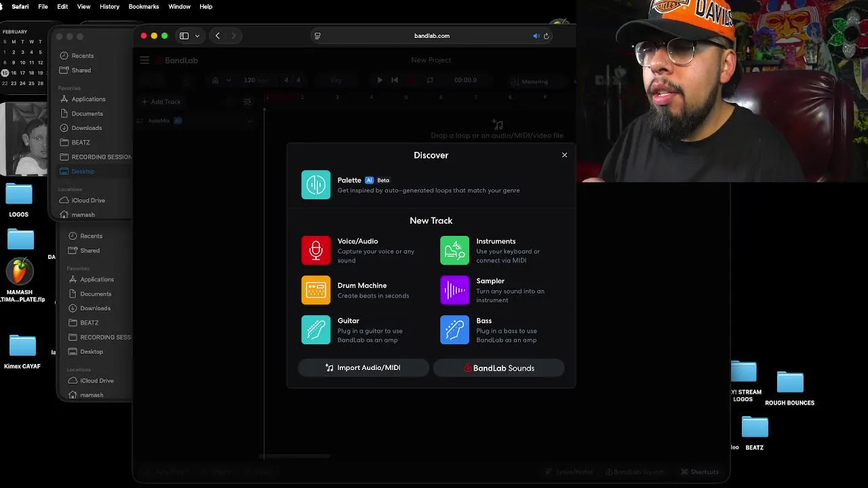This screenshot has width=868, height=488.
Task: Open the View menu
Action: pos(84,6)
